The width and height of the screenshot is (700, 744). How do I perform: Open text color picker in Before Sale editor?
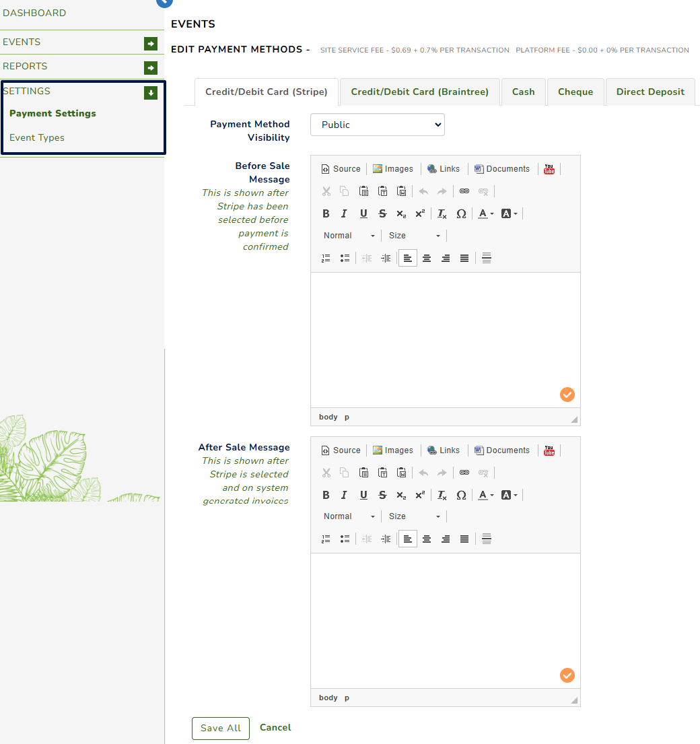click(x=485, y=213)
